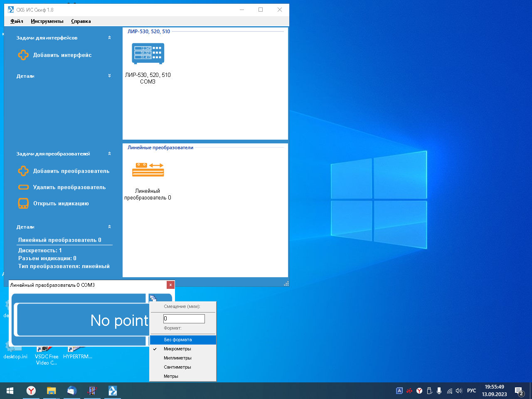
Task: Collapse the Задачи для преобразователей section
Action: click(x=109, y=154)
